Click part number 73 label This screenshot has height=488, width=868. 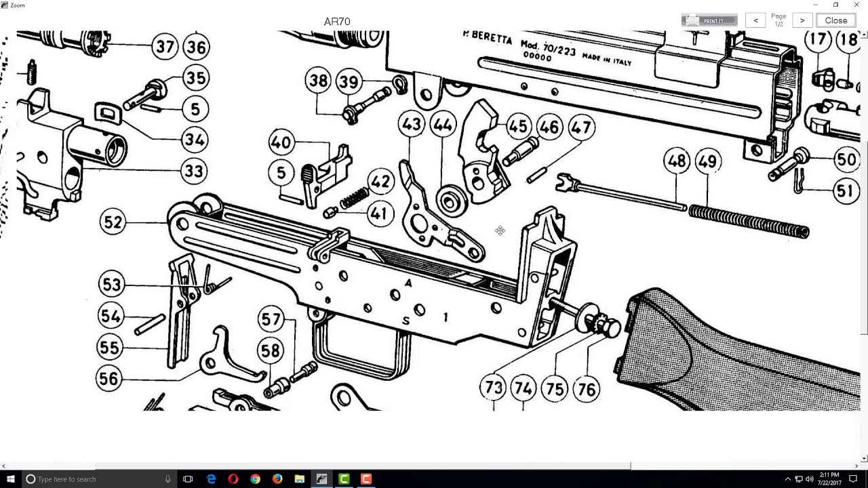tap(493, 388)
